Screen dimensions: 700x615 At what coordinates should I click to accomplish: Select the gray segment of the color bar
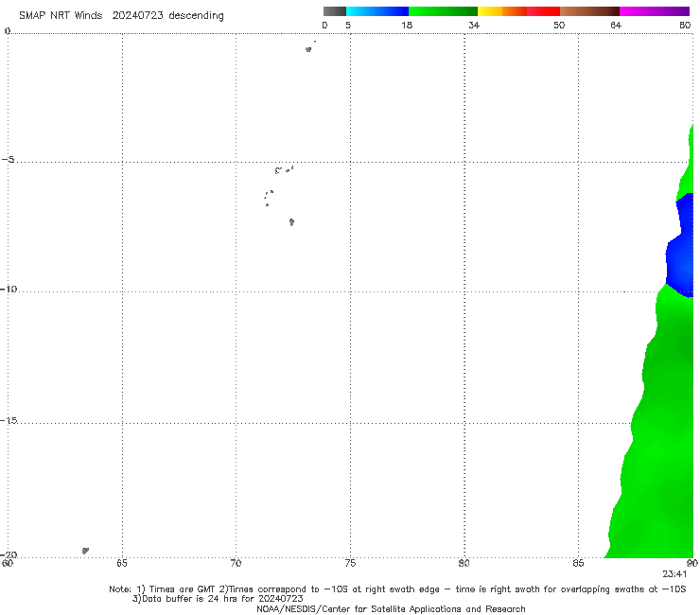click(335, 11)
